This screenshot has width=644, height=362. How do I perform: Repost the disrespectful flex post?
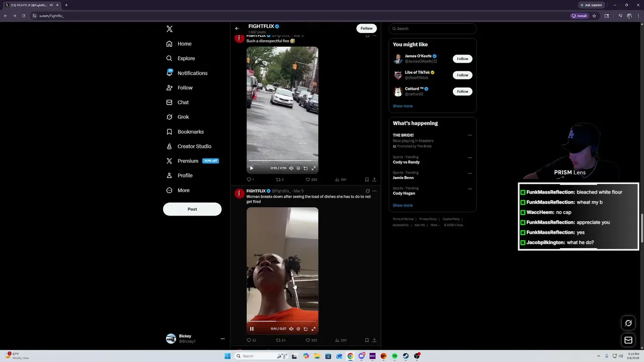pyautogui.click(x=280, y=179)
